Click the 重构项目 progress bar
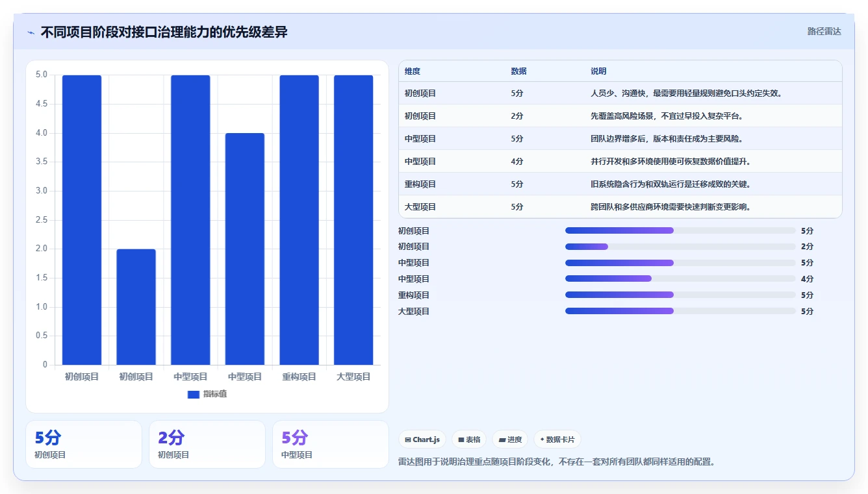 680,295
